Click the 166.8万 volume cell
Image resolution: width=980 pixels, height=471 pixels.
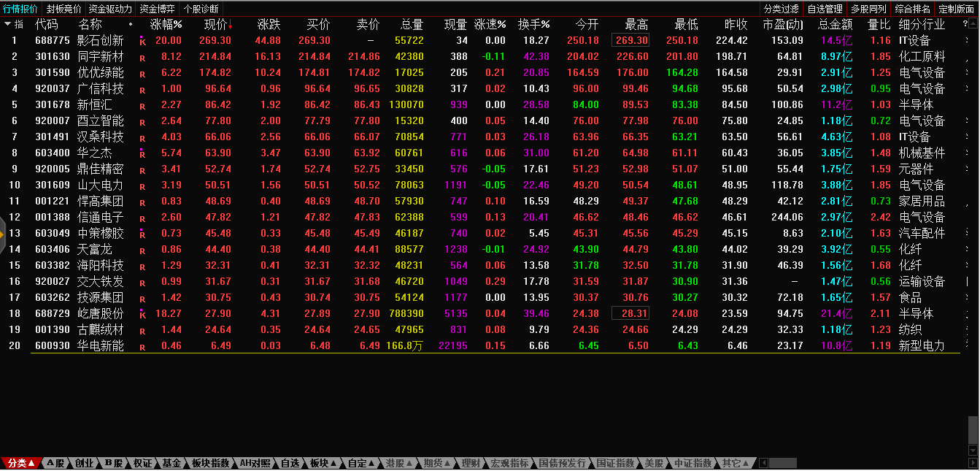tap(405, 345)
